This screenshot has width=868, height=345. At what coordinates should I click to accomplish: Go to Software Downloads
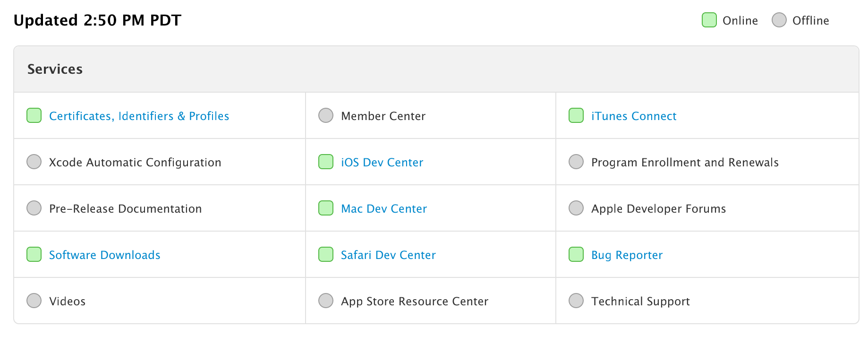tap(104, 255)
